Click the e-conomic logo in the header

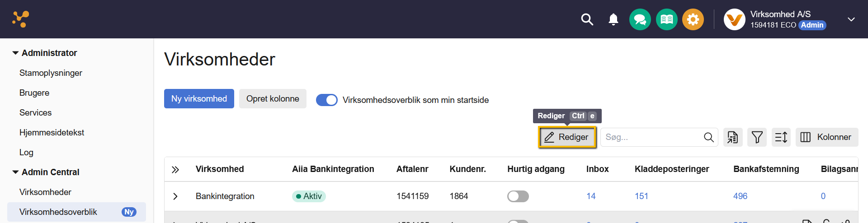pos(21,19)
